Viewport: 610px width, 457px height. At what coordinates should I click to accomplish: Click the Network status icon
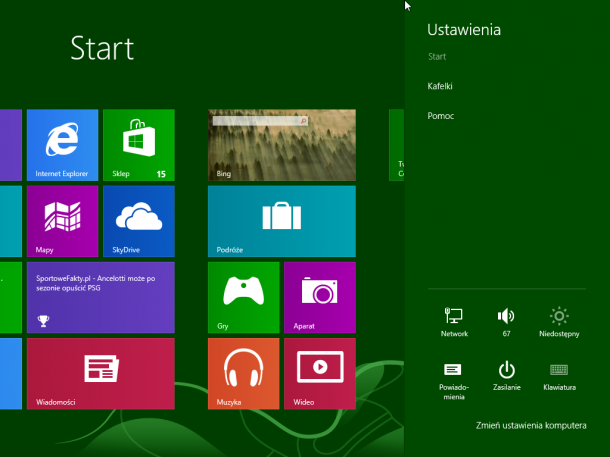pyautogui.click(x=454, y=320)
